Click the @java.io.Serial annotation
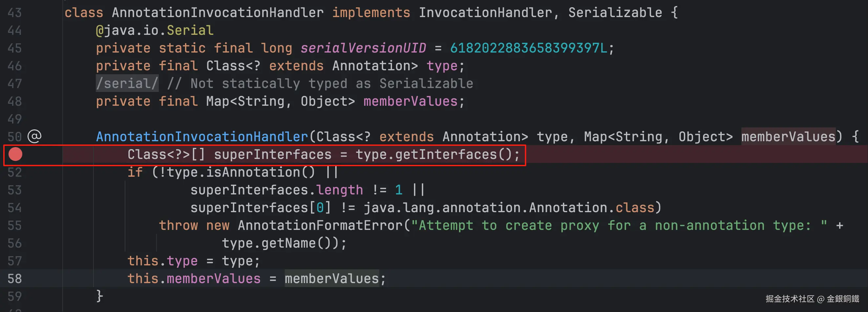Image resolution: width=868 pixels, height=312 pixels. (x=155, y=30)
